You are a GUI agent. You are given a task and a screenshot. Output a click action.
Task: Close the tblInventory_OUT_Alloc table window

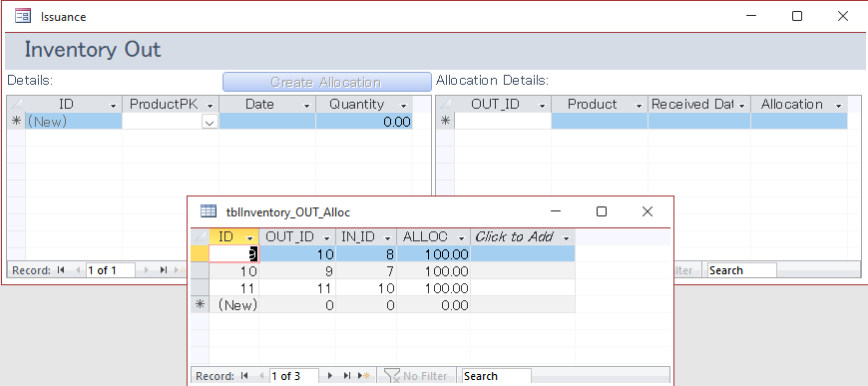[648, 211]
